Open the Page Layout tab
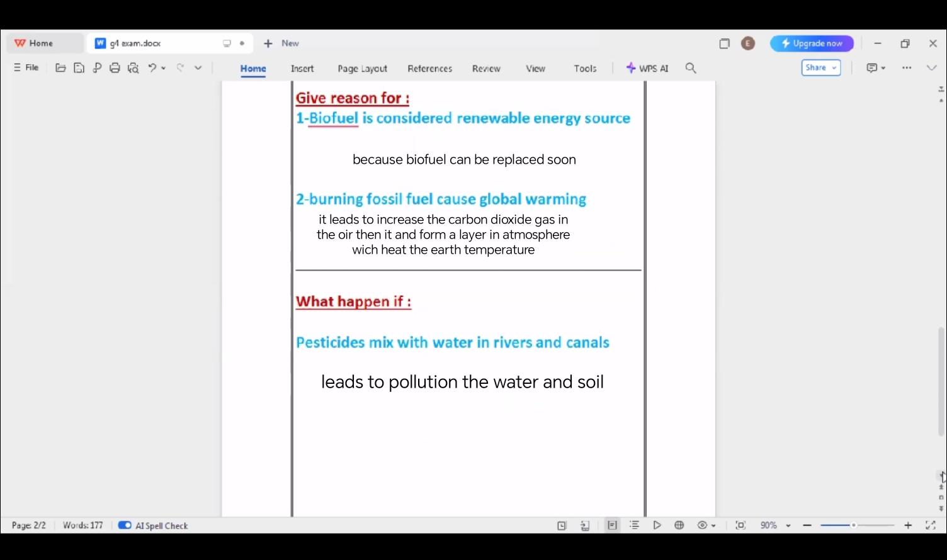 coord(363,69)
